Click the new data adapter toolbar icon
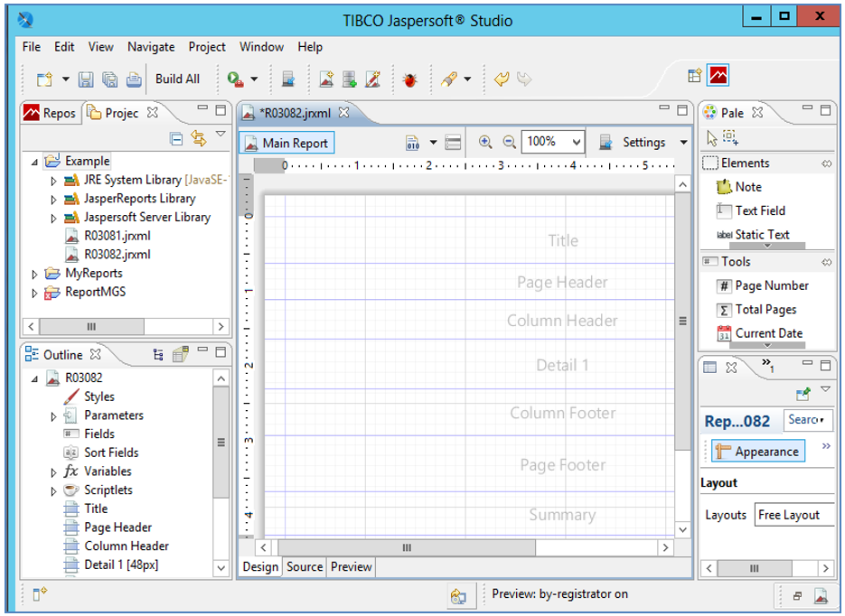Screen dimensions: 845x616 pyautogui.click(x=350, y=79)
